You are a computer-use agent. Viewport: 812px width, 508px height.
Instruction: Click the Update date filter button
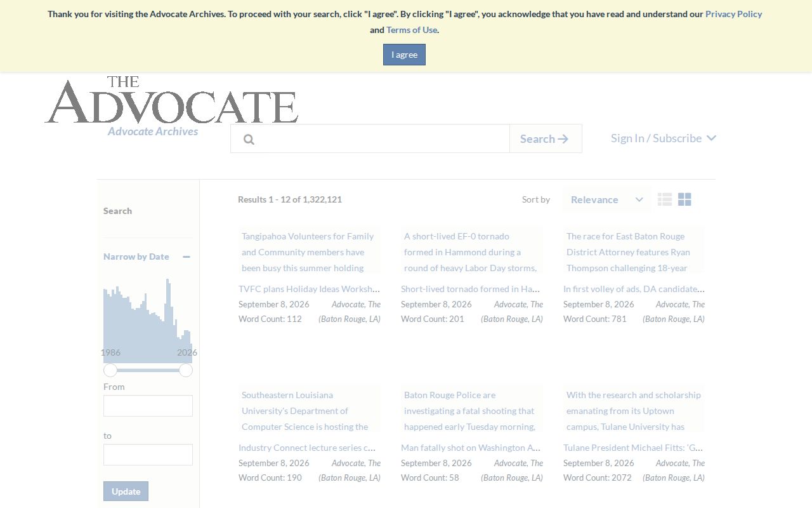(x=126, y=491)
